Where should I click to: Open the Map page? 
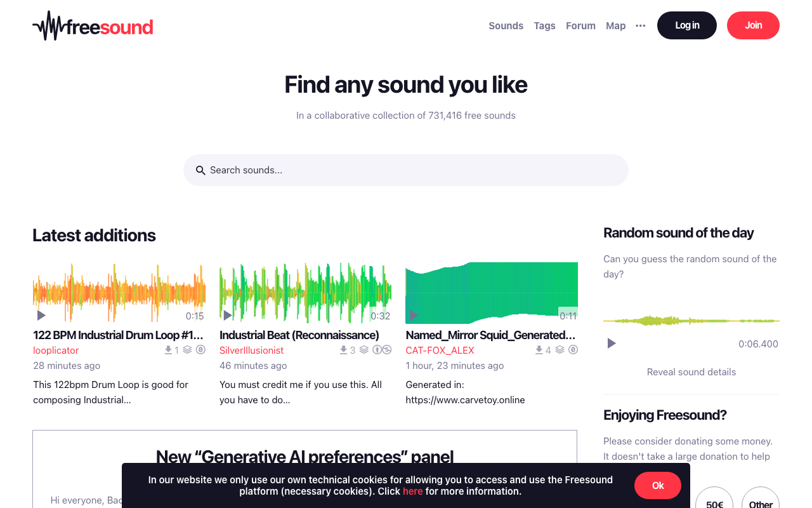616,25
